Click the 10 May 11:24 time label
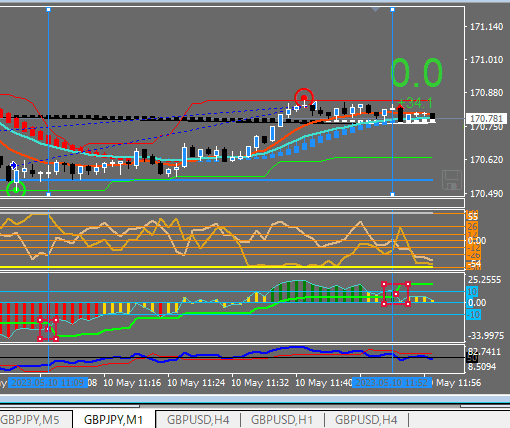This screenshot has height=428, width=510. [196, 382]
